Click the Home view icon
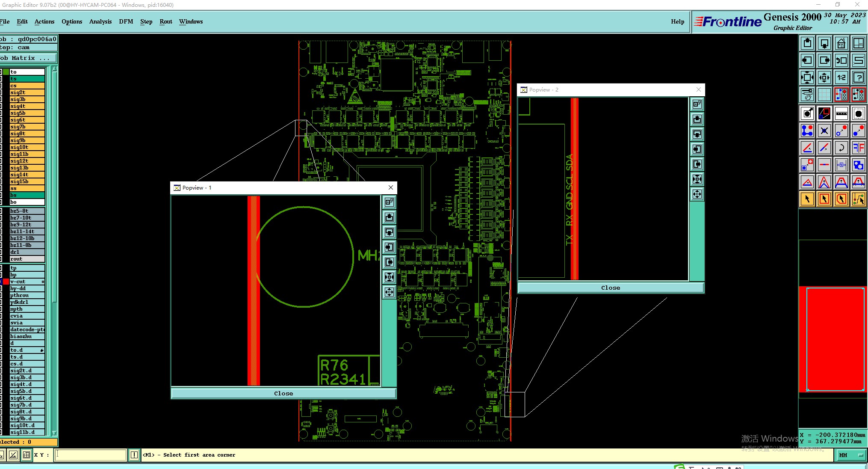This screenshot has width=868, height=469. [841, 43]
